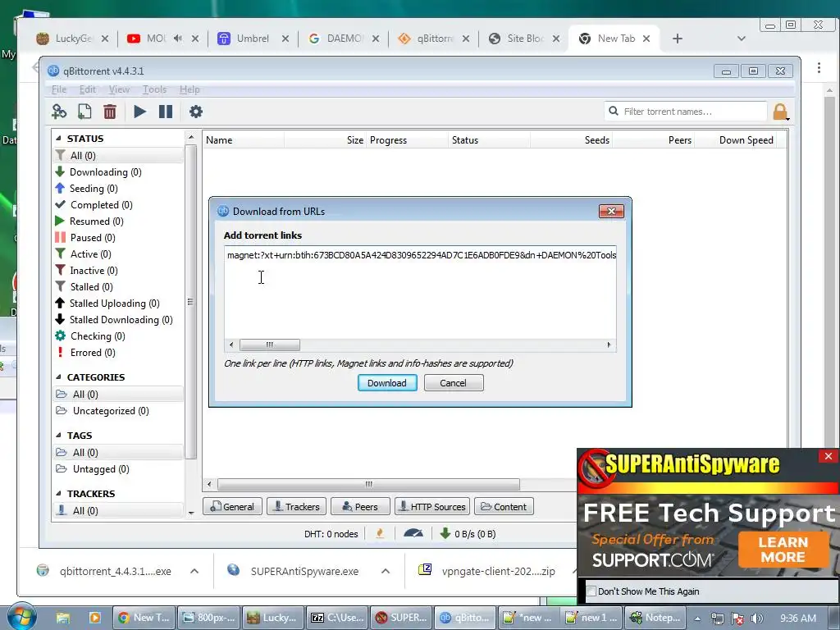Open Notepad++ taskbar button

pyautogui.click(x=655, y=618)
